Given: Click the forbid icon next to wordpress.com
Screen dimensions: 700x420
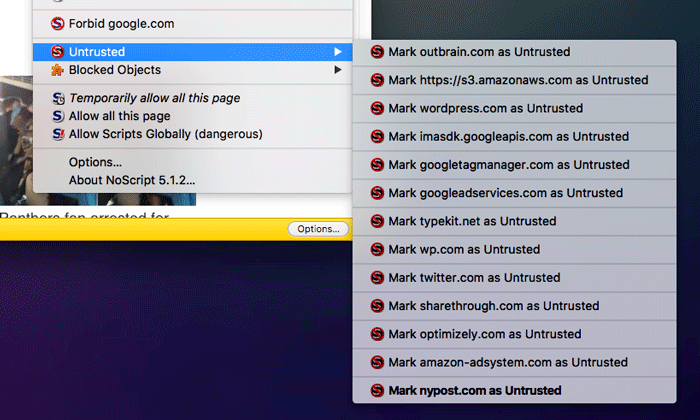Looking at the screenshot, I should pyautogui.click(x=377, y=108).
